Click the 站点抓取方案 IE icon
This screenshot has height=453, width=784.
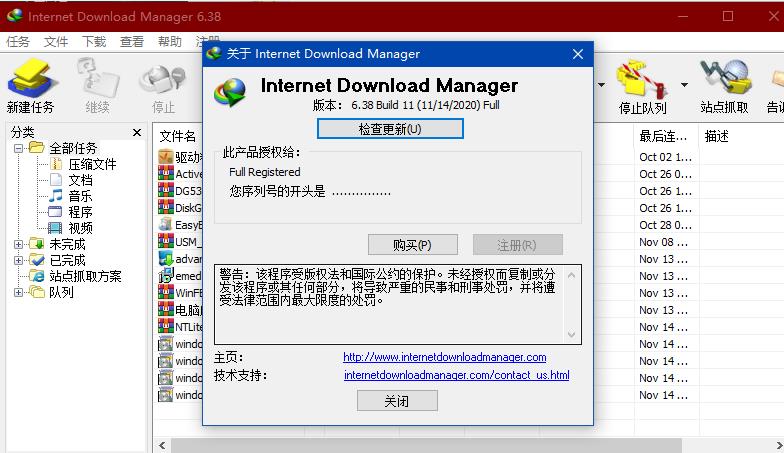pos(36,276)
